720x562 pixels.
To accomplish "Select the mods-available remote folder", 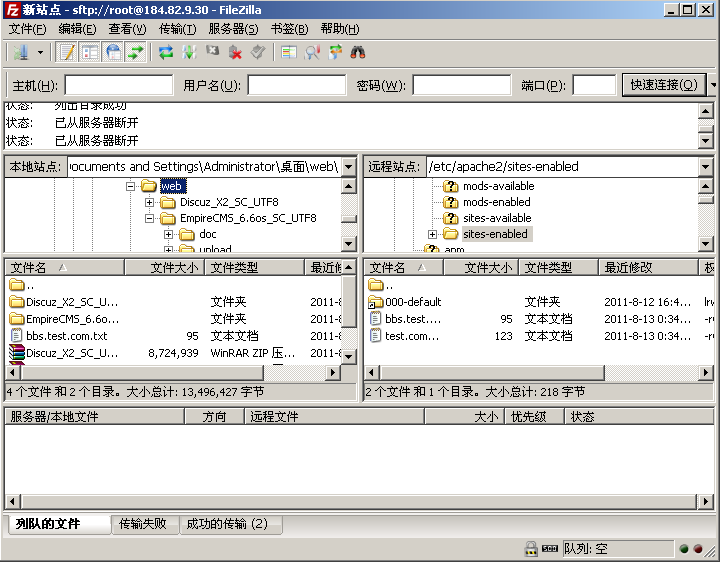I will 499,186.
